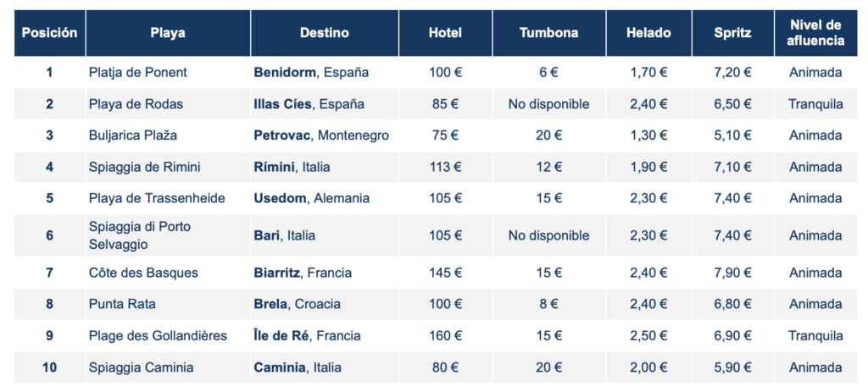Select Buljarica Plaža beach name
The image size is (868, 392).
click(133, 135)
